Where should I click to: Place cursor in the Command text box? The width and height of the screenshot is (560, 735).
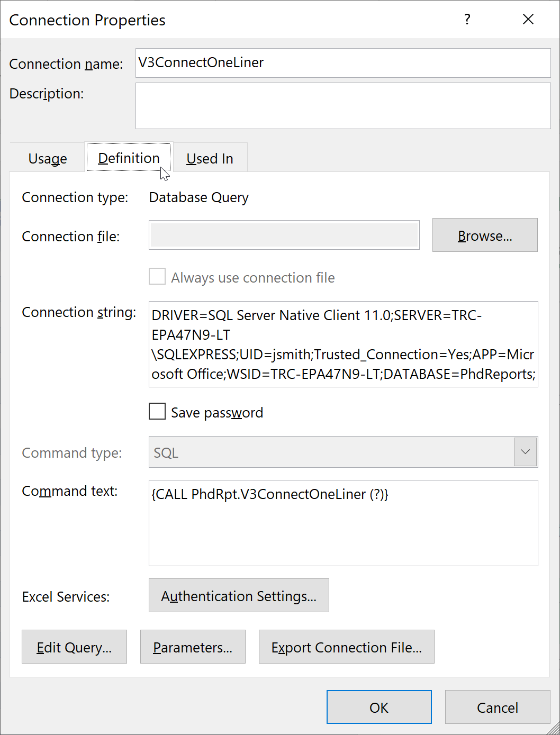click(343, 523)
